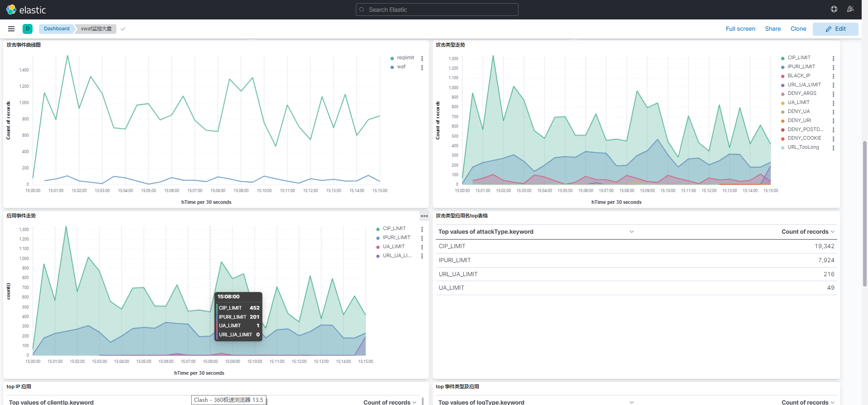Open panel options for the 应用事件走势 panel
The image size is (868, 405).
click(x=424, y=216)
